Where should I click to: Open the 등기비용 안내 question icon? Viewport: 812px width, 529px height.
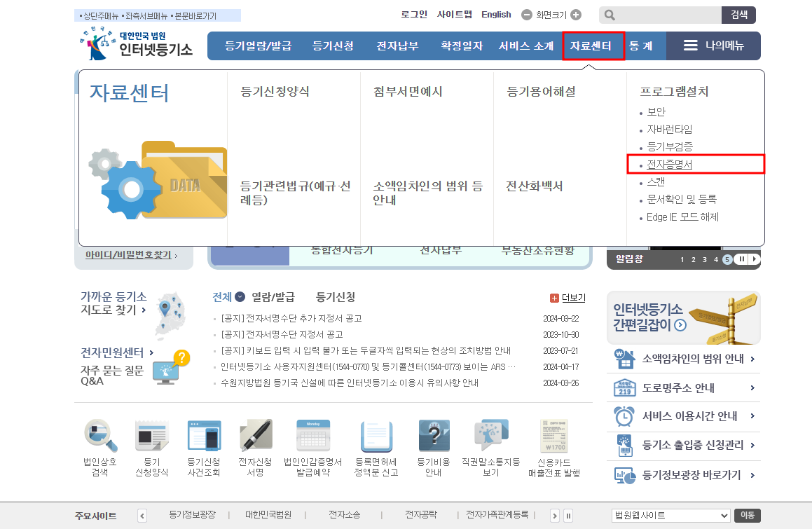[x=434, y=435]
